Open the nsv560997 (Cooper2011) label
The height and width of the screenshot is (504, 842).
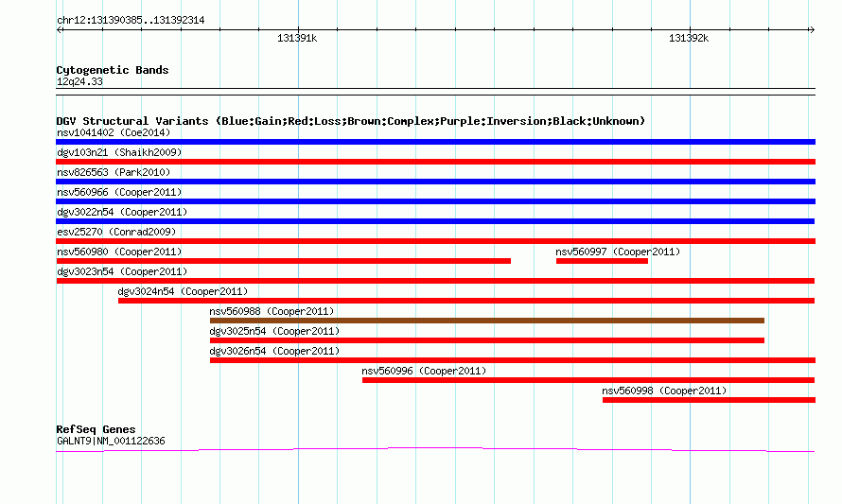tap(618, 252)
